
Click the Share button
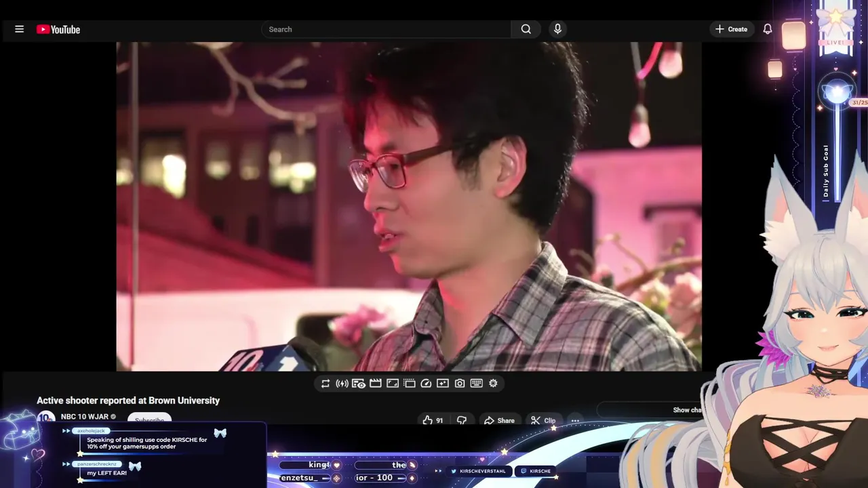click(499, 420)
